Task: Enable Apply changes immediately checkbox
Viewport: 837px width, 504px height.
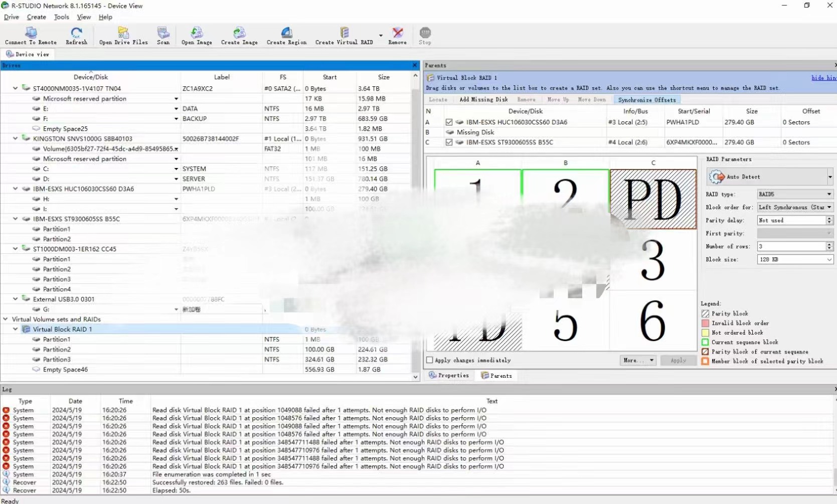Action: point(430,360)
